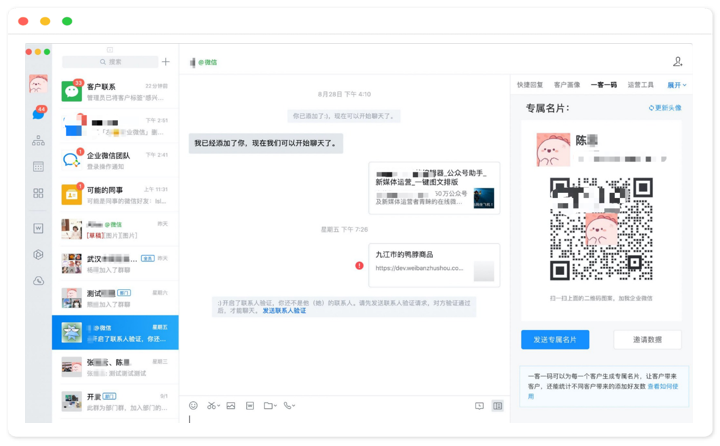Toggle the side panel icon in chat toolbar
The image size is (720, 446).
(x=497, y=406)
